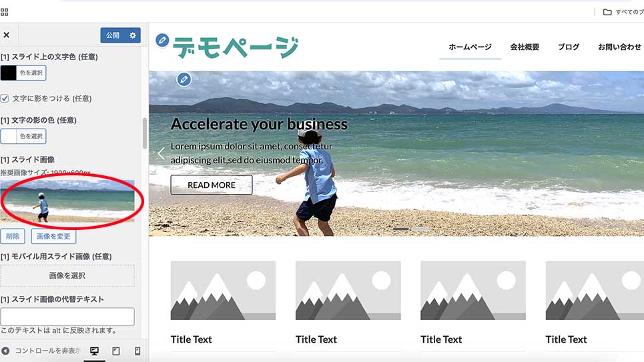This screenshot has width=644, height=362.
Task: Click the pencil edit icon beside site title
Action: point(162,40)
